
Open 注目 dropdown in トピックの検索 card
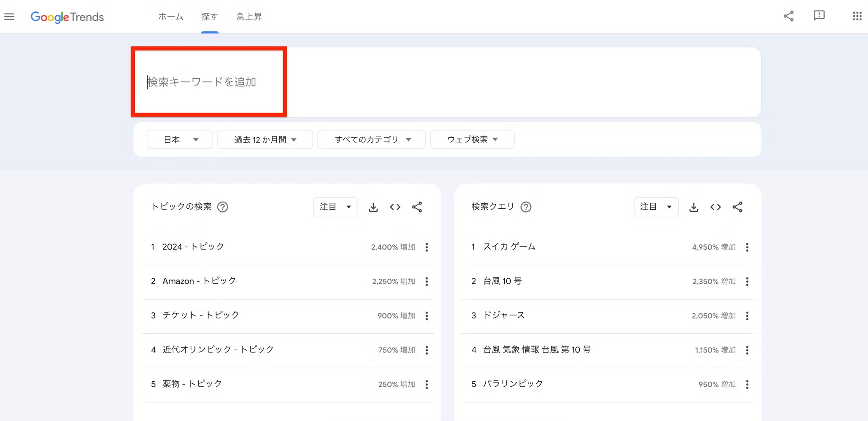[335, 207]
